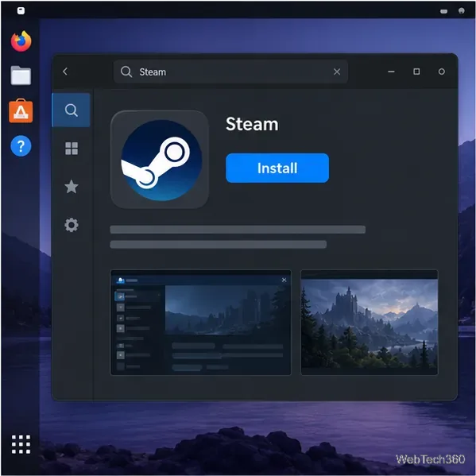This screenshot has width=476, height=476.
Task: Open Files from the dock
Action: tap(21, 75)
